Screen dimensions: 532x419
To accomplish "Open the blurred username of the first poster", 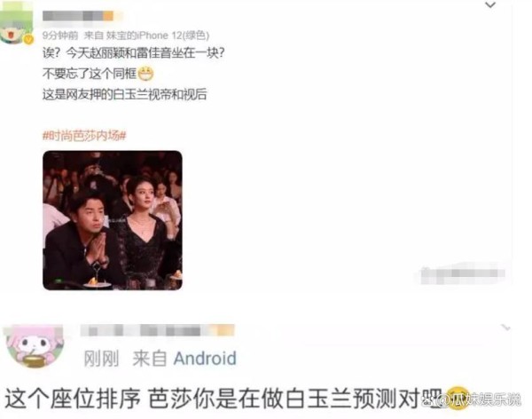I will point(77,16).
